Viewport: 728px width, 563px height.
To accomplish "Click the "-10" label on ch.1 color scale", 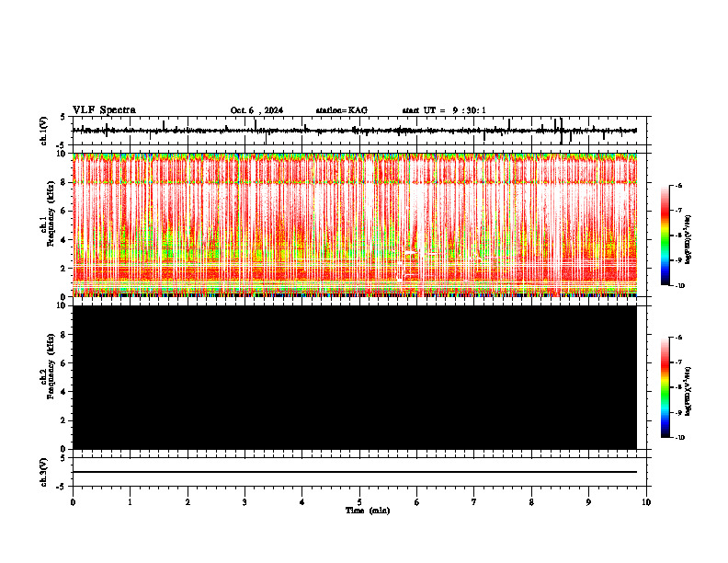I will (x=679, y=286).
